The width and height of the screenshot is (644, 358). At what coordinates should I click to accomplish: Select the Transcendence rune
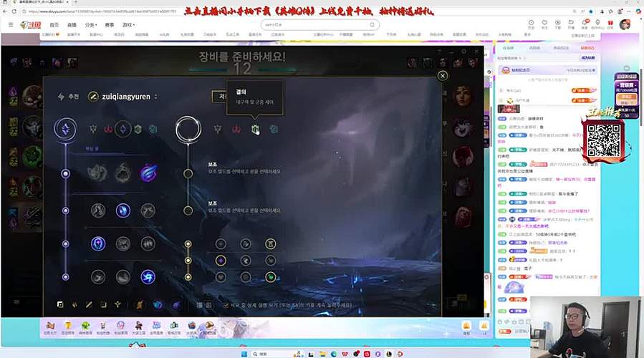[x=97, y=244]
